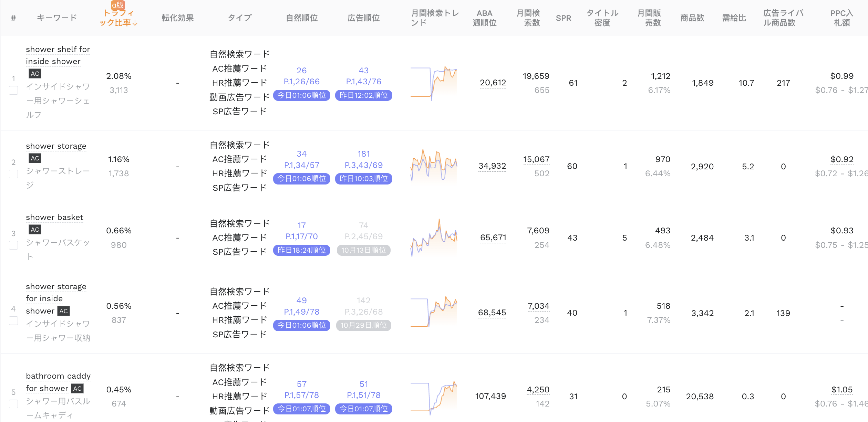Click ad rank P.3,43/69 for shower storage
Screen dimensions: 868x422
[x=364, y=165]
